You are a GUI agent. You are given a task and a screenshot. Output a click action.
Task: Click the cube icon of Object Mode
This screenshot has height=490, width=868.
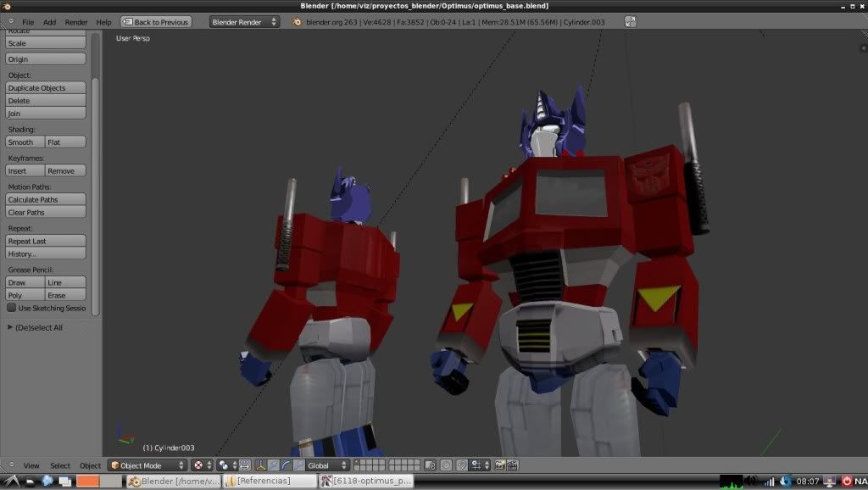[x=115, y=465]
